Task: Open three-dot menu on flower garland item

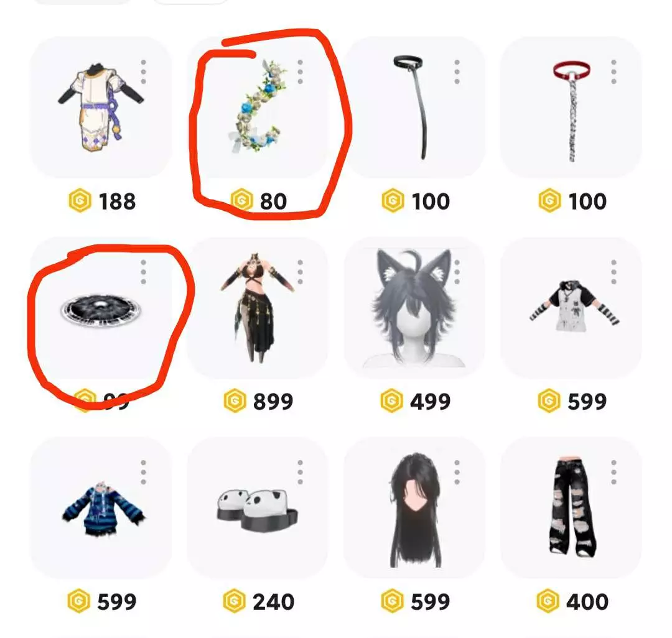Action: click(301, 72)
